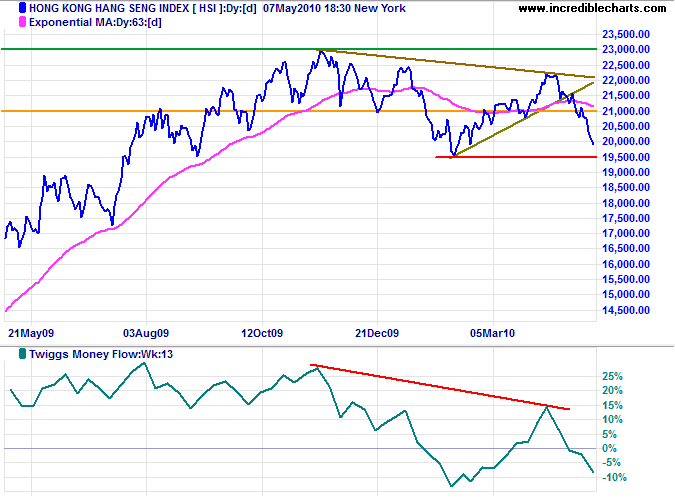Click the 19,500.00 price axis label
675x500 pixels.
point(625,157)
